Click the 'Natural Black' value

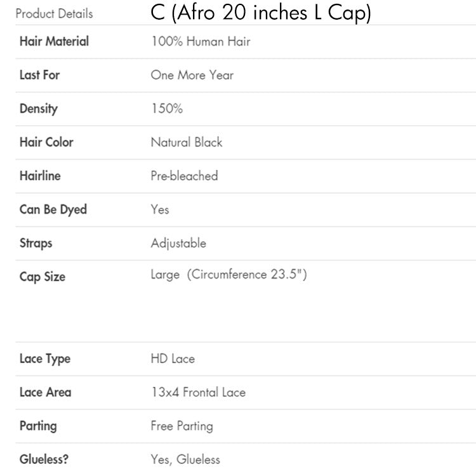(x=187, y=142)
